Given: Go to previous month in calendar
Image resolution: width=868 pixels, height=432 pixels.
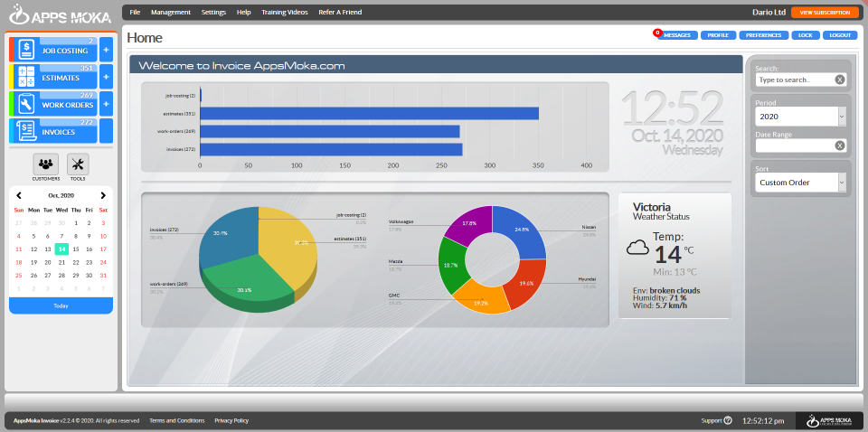Looking at the screenshot, I should pos(19,195).
